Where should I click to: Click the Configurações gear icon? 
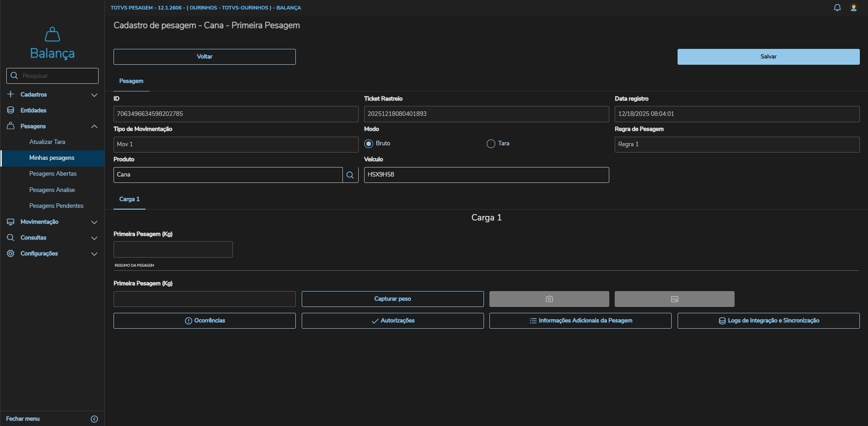point(11,254)
